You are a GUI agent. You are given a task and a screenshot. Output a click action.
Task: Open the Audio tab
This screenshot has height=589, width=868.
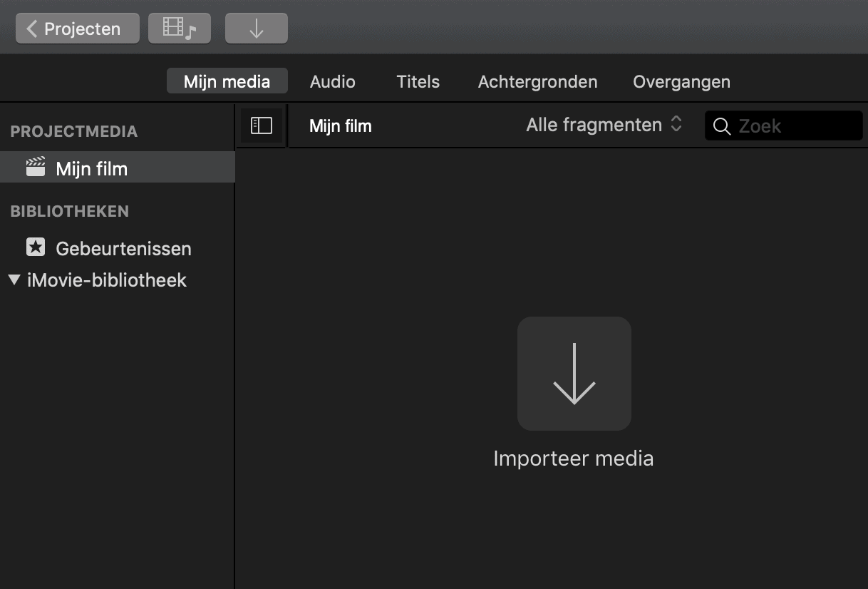pos(333,81)
